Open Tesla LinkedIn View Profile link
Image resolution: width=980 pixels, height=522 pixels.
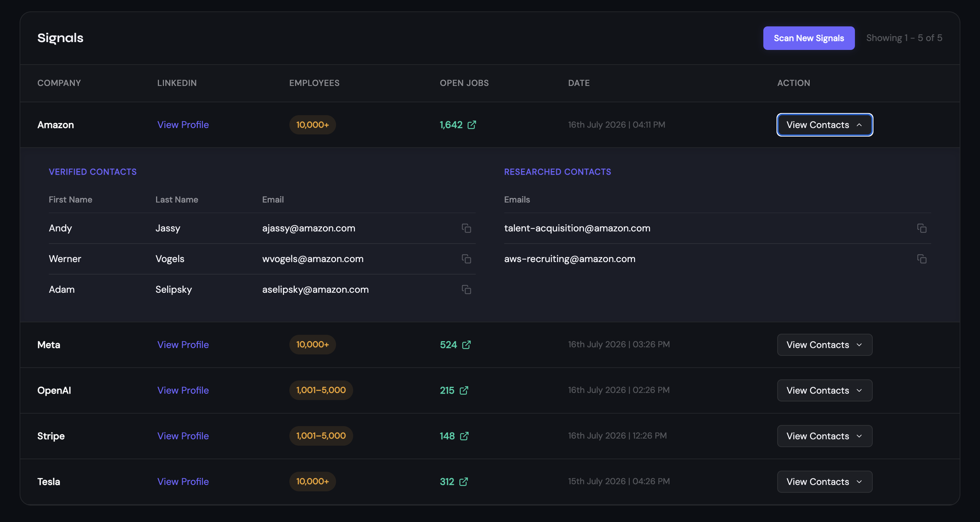pyautogui.click(x=183, y=482)
